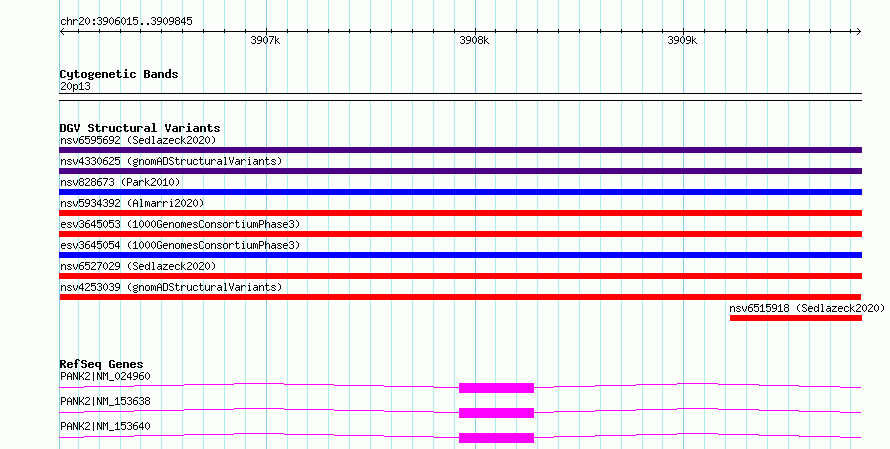Click the Cytogenetic Bands track title
The image size is (890, 449).
coord(119,74)
